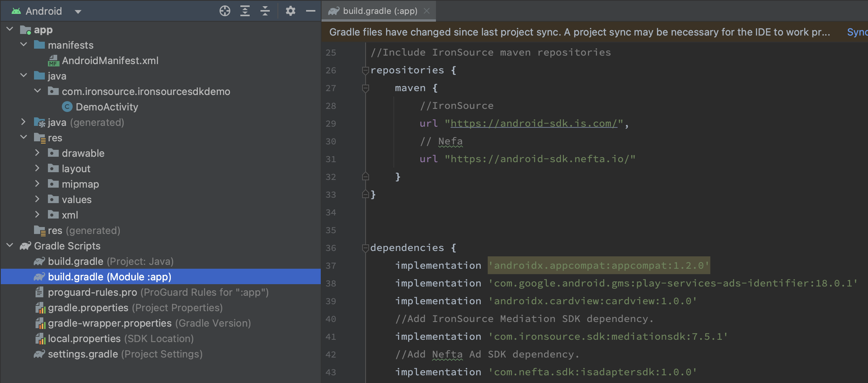
Task: Open project view settings gear
Action: coord(290,11)
